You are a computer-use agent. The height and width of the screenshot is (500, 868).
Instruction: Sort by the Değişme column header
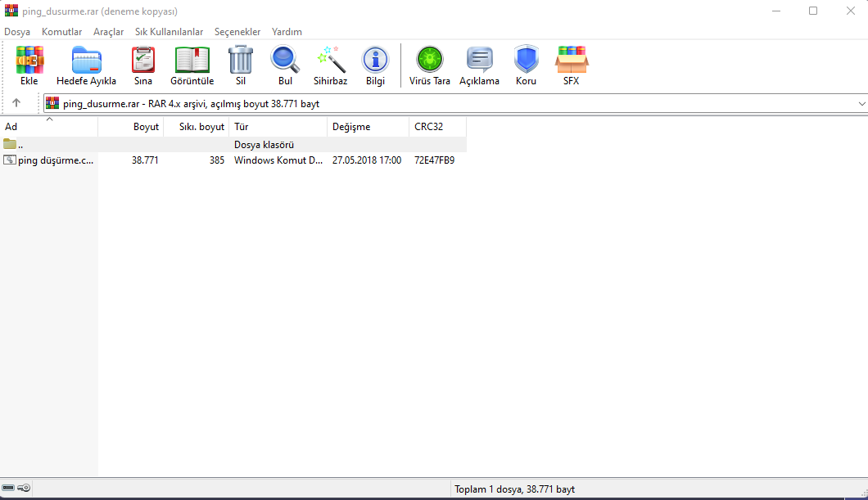(x=368, y=127)
